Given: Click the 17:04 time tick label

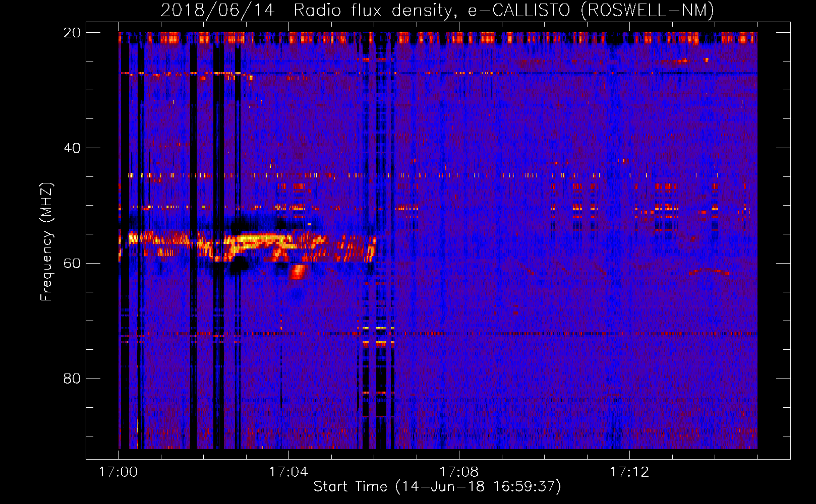Looking at the screenshot, I should [x=288, y=472].
